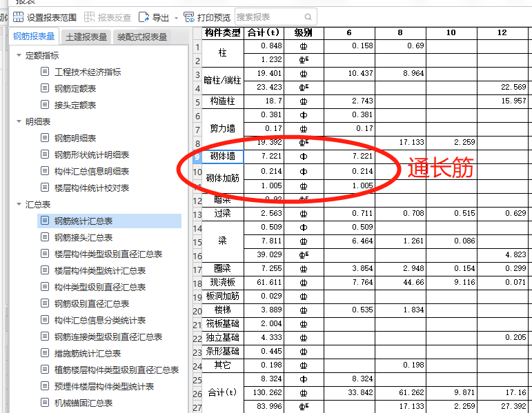Click the document icon beside 构件汇总信息分类统计表

pyautogui.click(x=45, y=320)
